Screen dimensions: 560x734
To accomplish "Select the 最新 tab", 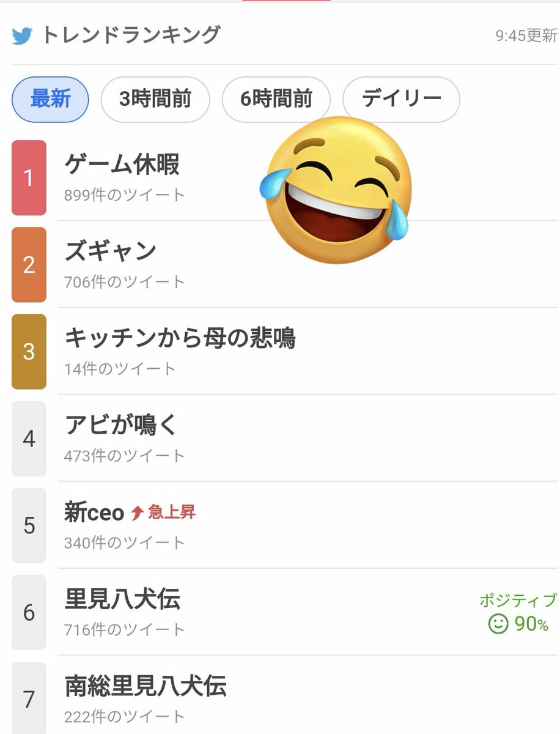I will point(50,99).
